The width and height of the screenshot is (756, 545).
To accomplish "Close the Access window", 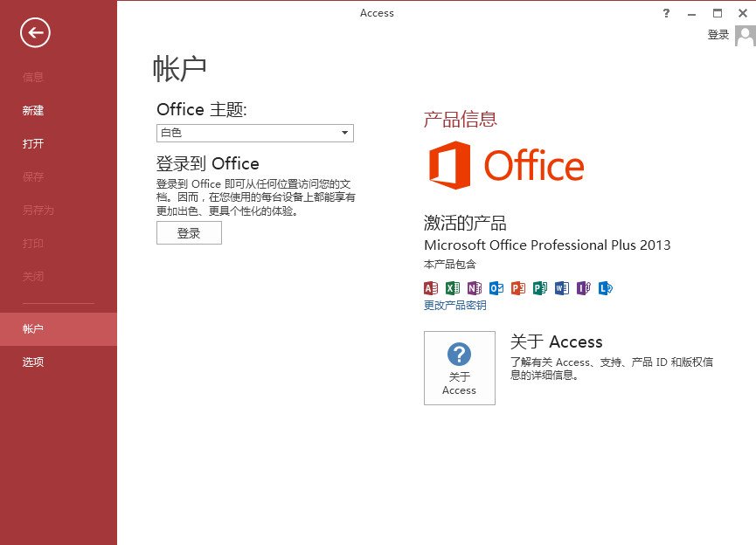I will 743,13.
